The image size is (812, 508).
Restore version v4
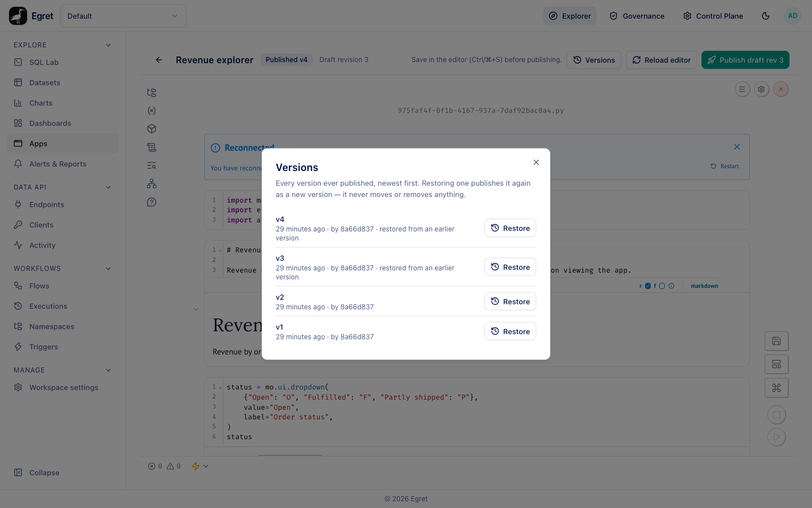point(510,228)
